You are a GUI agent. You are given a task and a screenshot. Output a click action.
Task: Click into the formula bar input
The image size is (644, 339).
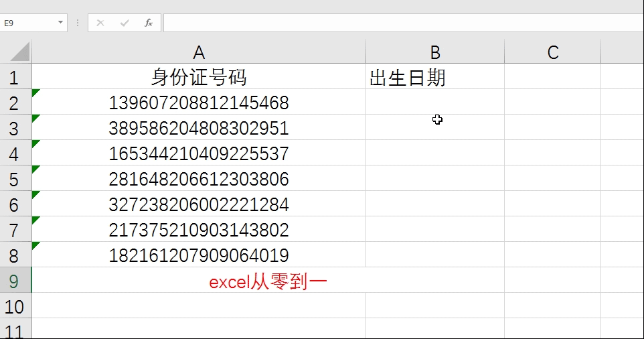click(x=403, y=23)
